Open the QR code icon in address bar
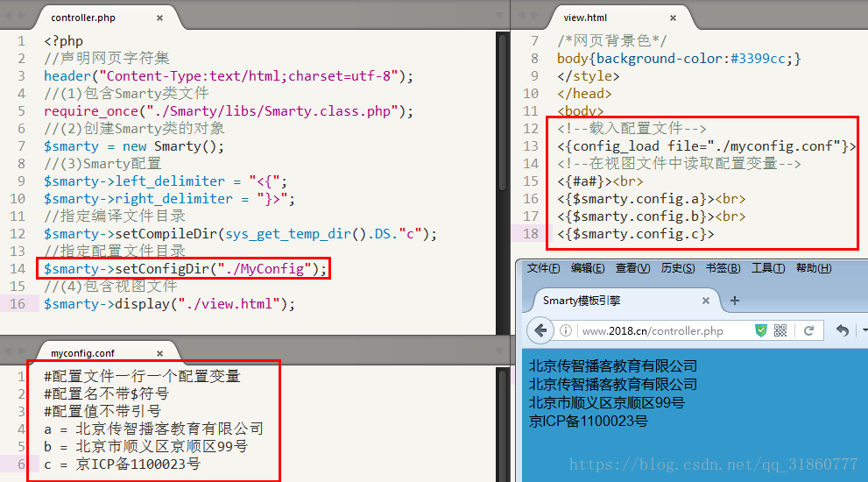 pos(780,330)
